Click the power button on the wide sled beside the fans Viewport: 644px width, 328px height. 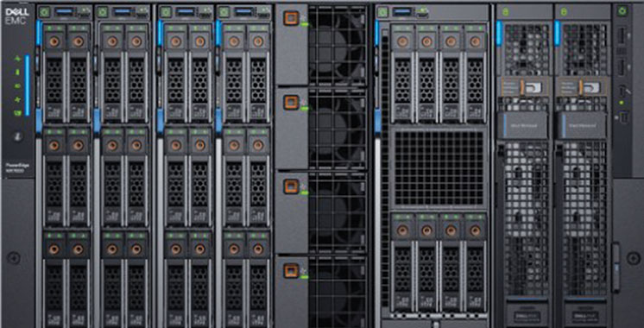[382, 12]
